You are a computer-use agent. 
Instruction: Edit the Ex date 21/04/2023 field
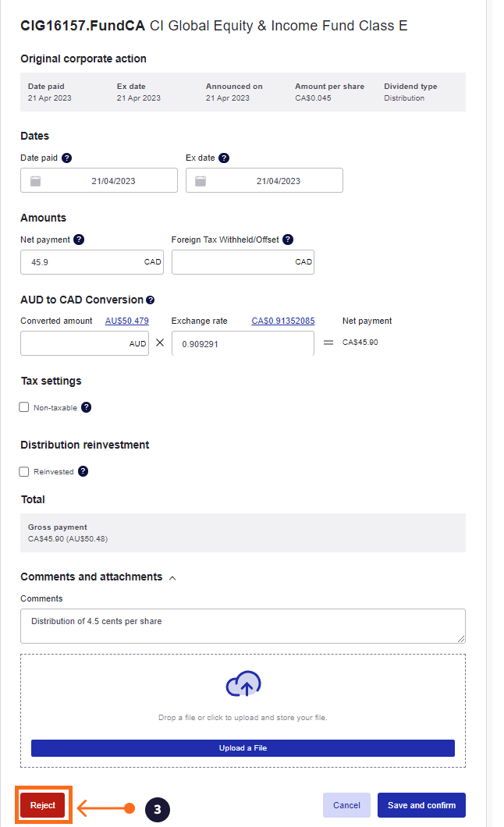[x=264, y=180]
